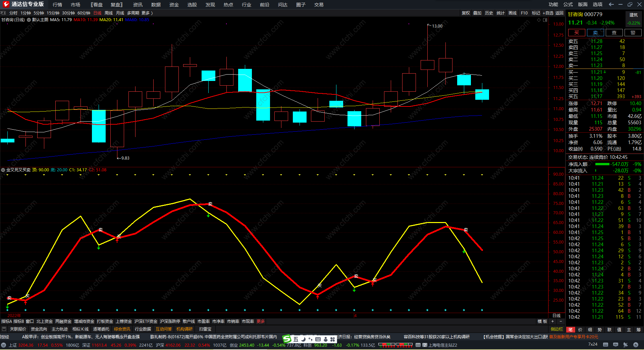644x350 pixels.
Task: Switch chart to 月线 period
Action: [120, 13]
